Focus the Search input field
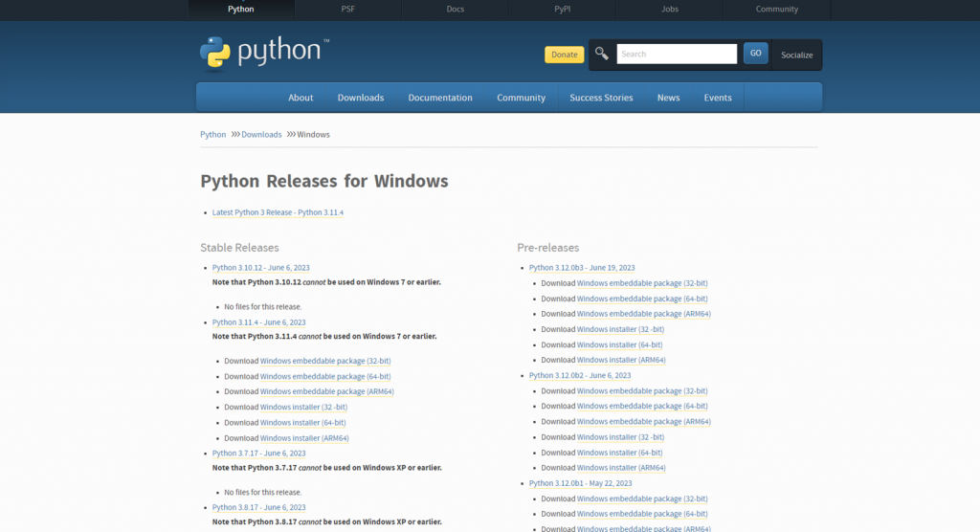 tap(677, 54)
